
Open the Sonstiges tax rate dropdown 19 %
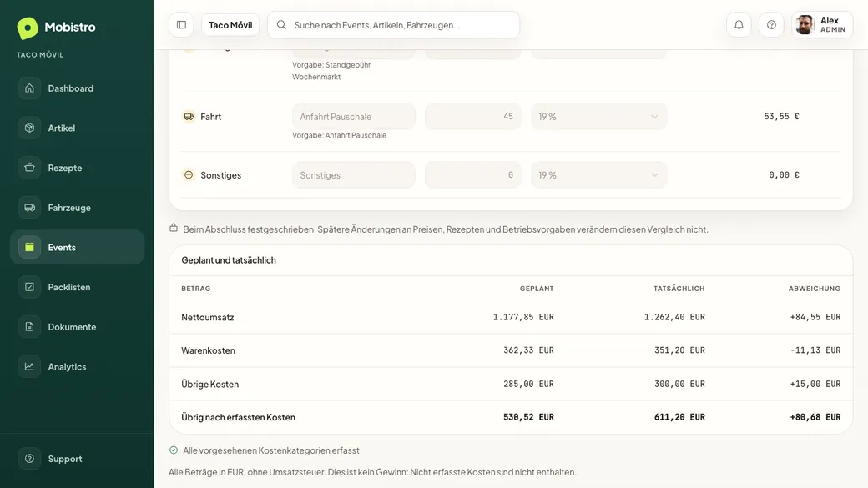pos(599,175)
